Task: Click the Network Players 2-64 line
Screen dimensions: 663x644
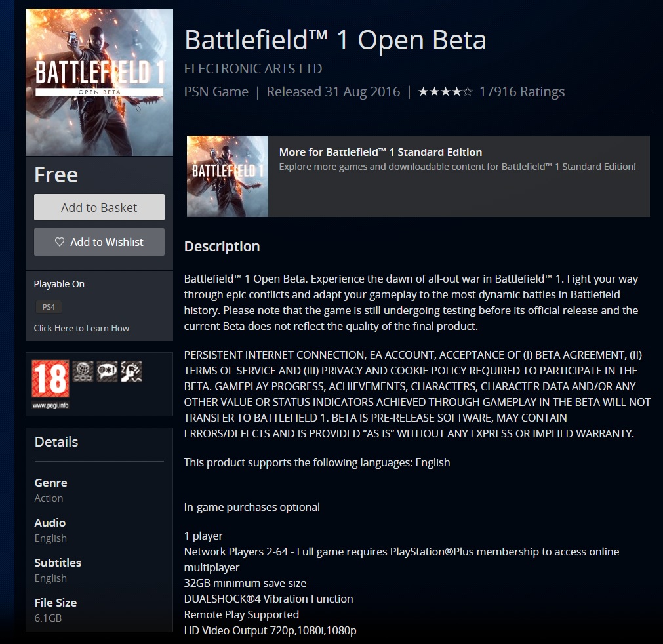Action: click(402, 559)
